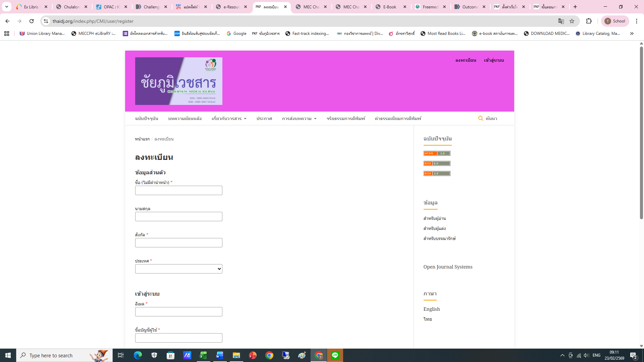Screen dimensions: 644x362
Task: Open the ฉบับปัจจุบัน menu item
Action: point(147,119)
